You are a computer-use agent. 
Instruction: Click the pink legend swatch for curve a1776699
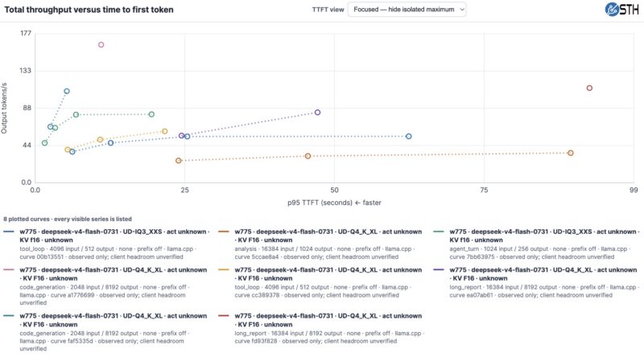[9, 270]
